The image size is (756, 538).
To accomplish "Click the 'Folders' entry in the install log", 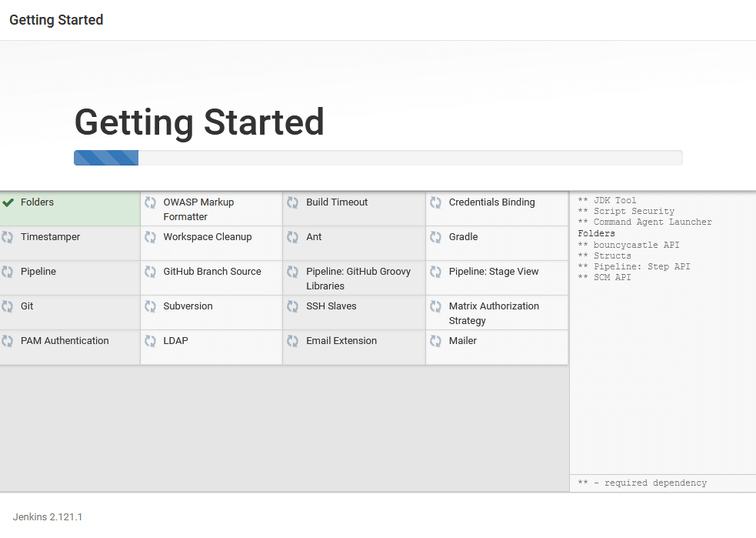I will point(596,233).
